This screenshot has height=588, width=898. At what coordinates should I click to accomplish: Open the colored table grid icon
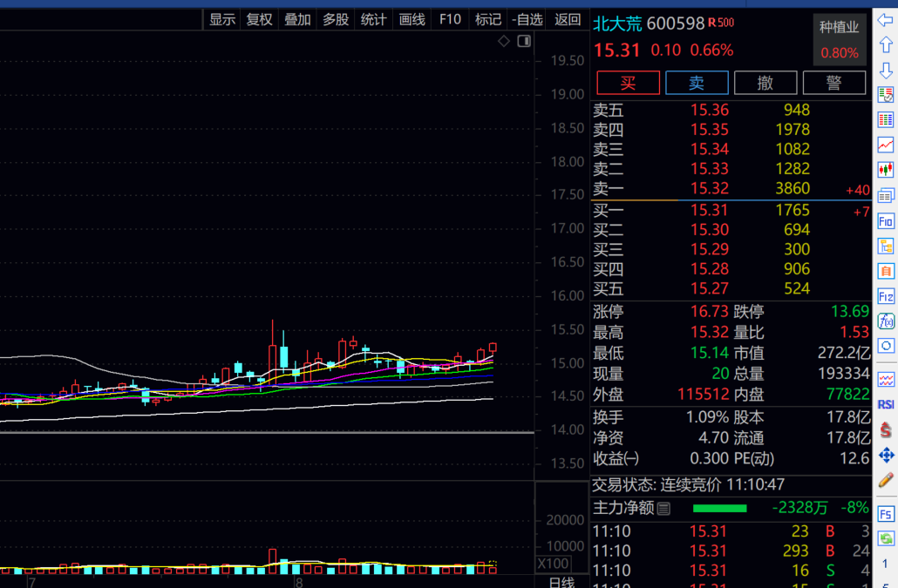[886, 119]
